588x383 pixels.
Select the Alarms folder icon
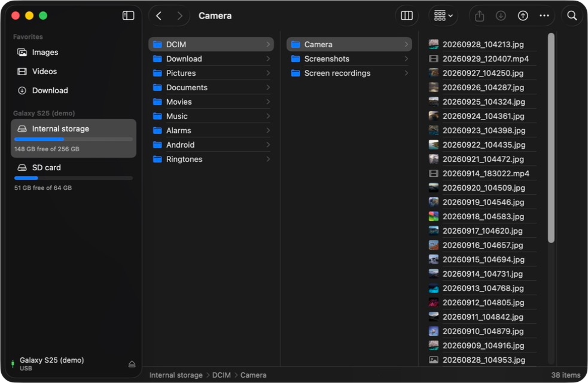[x=157, y=130]
